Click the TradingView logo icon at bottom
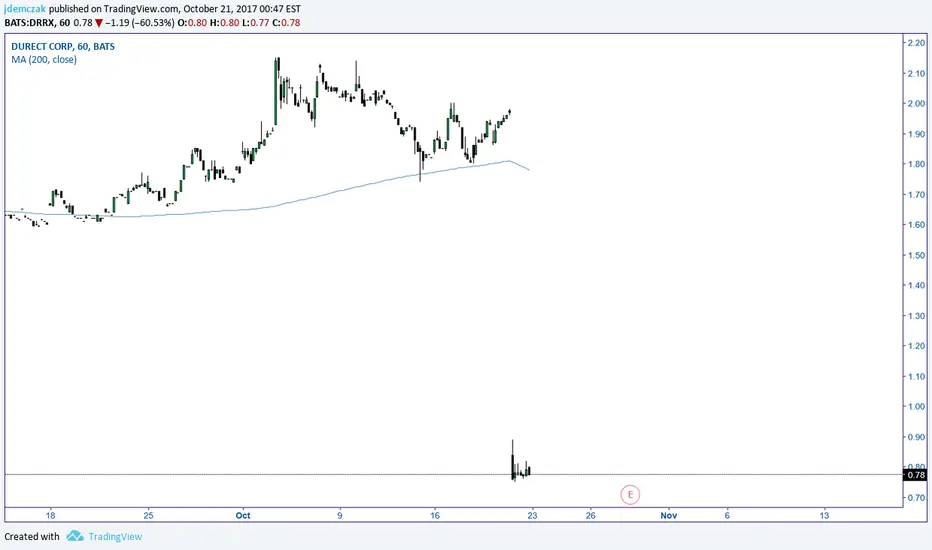The height and width of the screenshot is (550, 932). (x=75, y=536)
